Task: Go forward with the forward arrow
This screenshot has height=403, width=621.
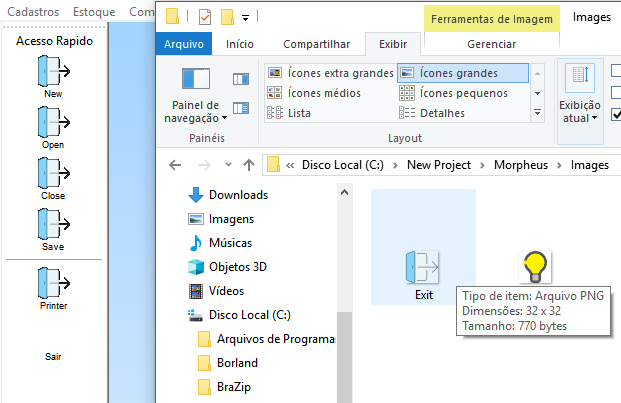Action: pos(205,165)
